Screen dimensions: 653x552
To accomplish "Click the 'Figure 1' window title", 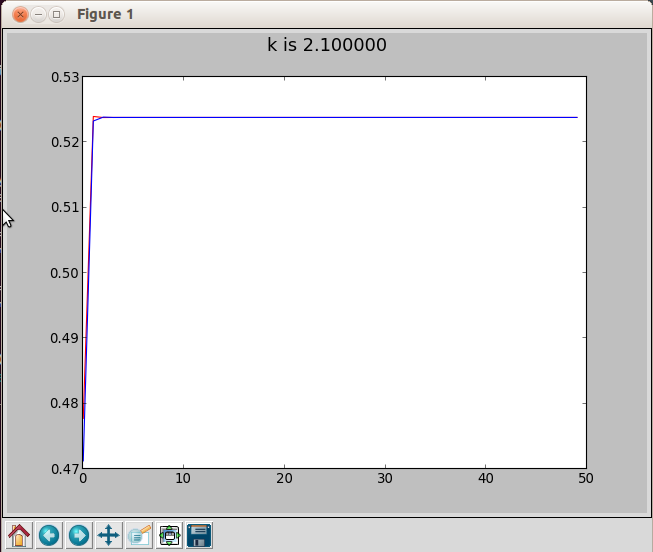I will [105, 15].
